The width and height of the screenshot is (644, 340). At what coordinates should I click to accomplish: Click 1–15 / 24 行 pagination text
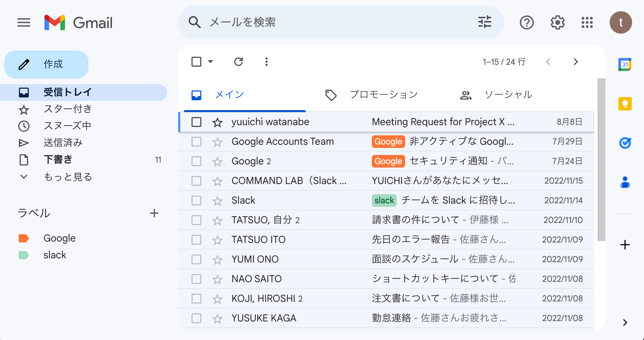[x=504, y=62]
